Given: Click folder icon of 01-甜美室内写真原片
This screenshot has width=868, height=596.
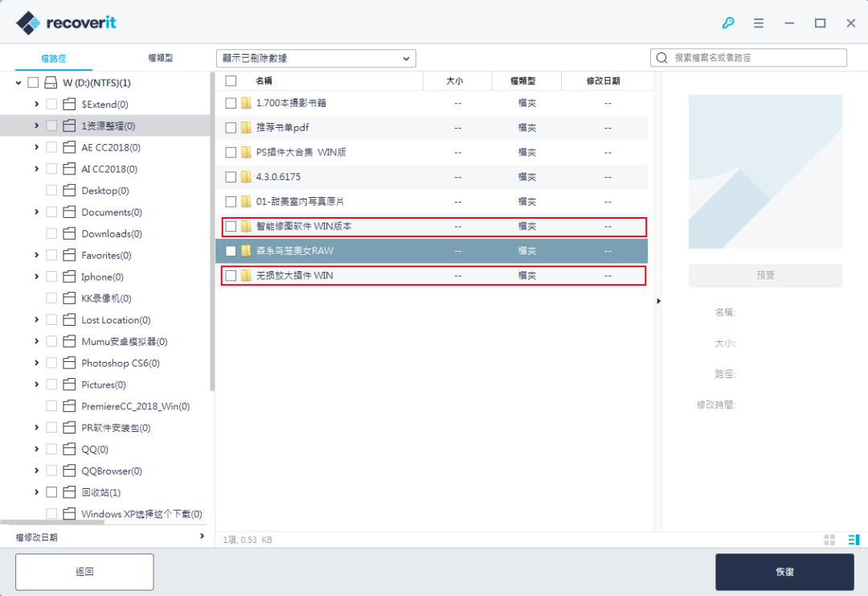Looking at the screenshot, I should point(247,202).
